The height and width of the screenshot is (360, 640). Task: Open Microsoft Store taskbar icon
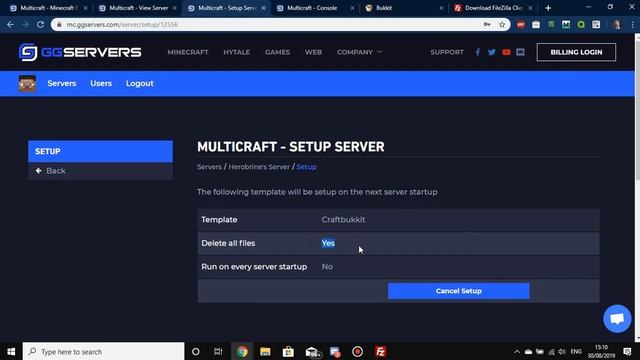pos(288,351)
